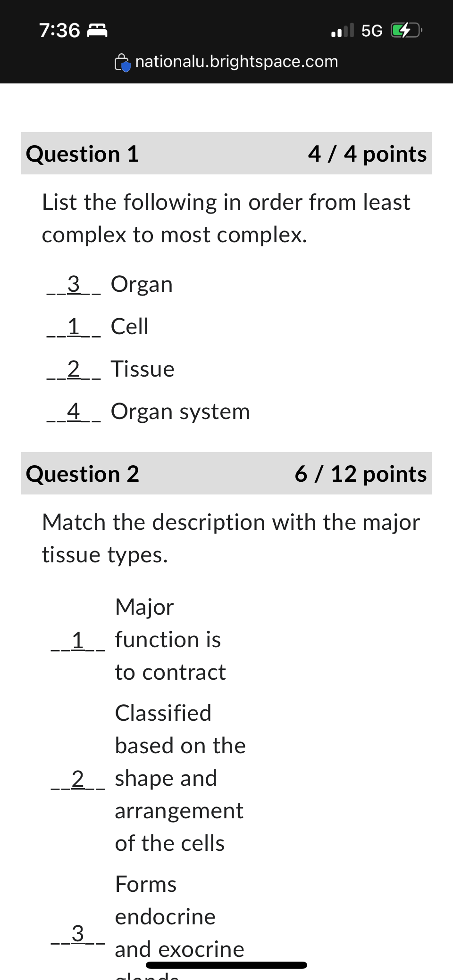Screen dimensions: 453x980
Task: Select the answer blank next to Organ
Action: click(x=74, y=284)
